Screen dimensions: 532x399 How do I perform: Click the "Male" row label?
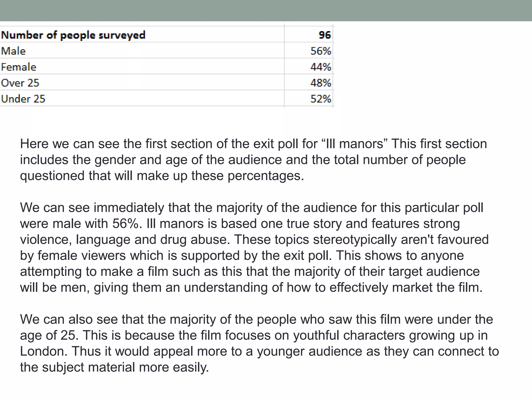[14, 51]
